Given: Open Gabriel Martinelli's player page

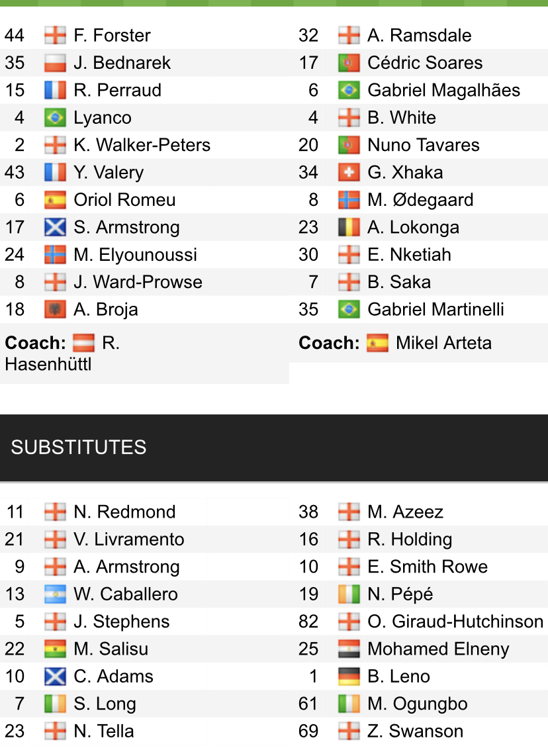Looking at the screenshot, I should (435, 310).
